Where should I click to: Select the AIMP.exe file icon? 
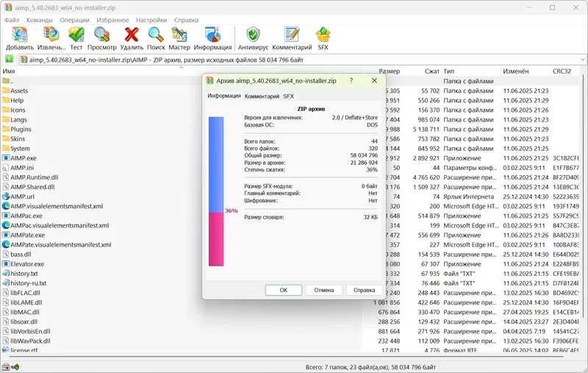pyautogui.click(x=6, y=158)
